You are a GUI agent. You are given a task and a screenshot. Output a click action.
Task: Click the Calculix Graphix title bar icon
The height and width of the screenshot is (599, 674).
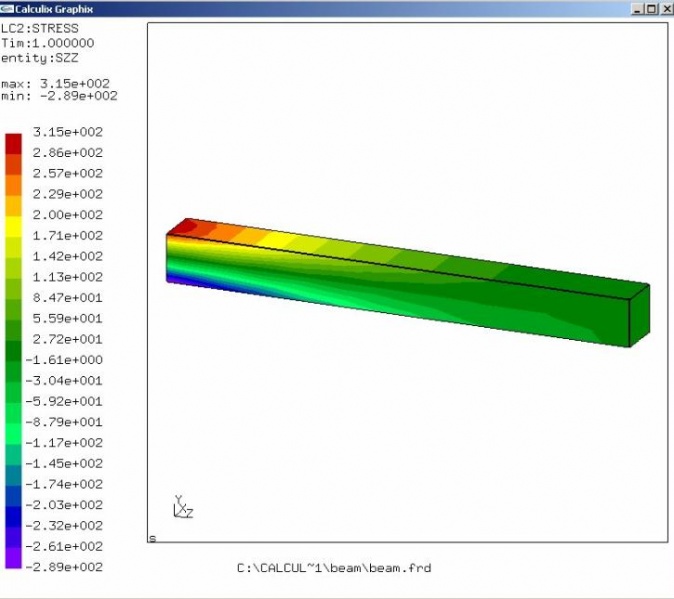tap(7, 8)
